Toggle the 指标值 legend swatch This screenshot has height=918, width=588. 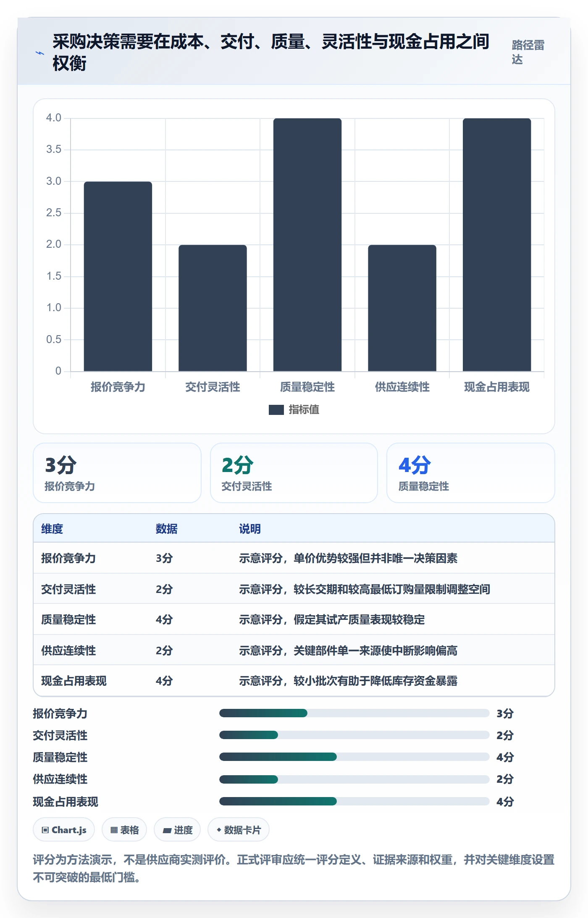276,409
